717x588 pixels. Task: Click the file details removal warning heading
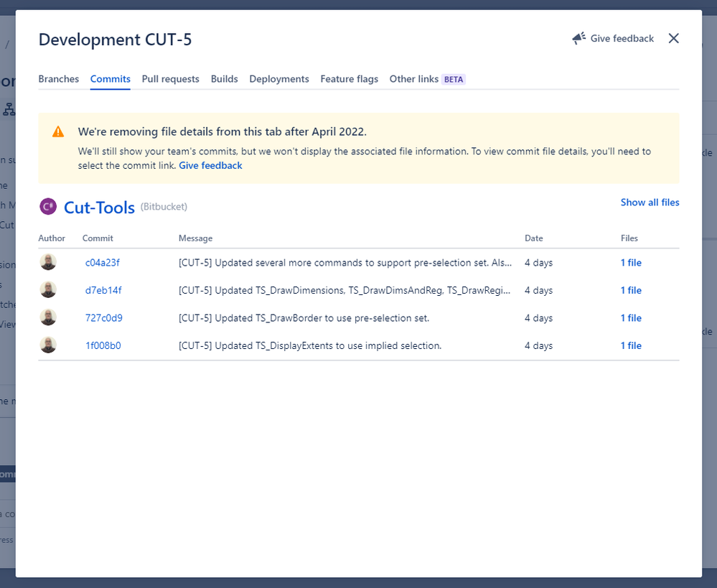point(222,132)
